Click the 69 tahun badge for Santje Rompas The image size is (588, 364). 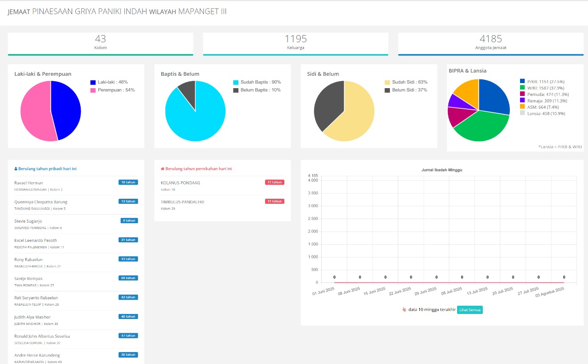point(128,278)
